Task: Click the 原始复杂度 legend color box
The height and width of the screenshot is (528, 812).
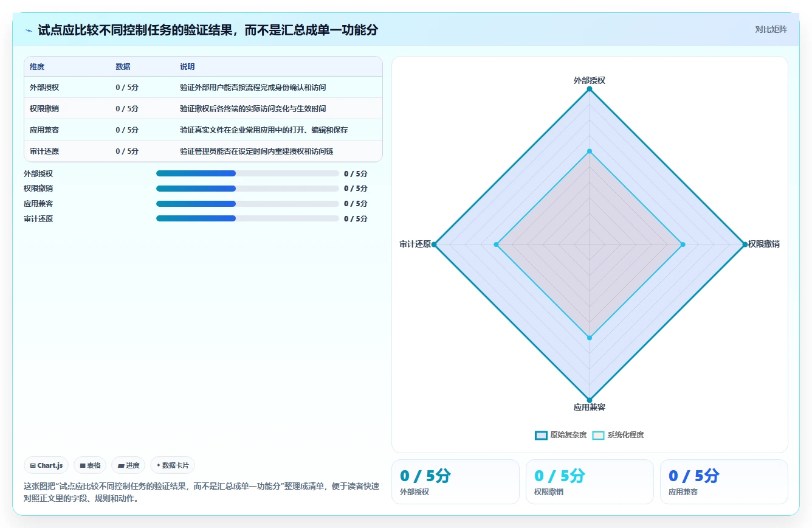Action: point(541,435)
